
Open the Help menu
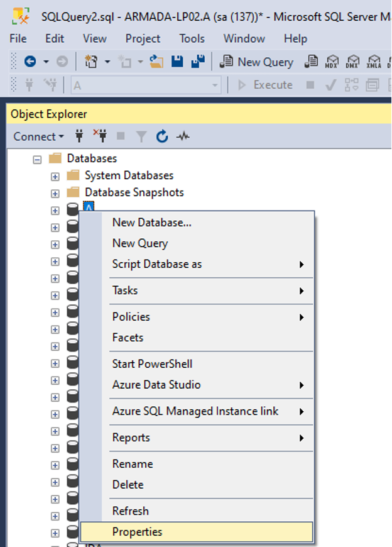click(x=295, y=38)
